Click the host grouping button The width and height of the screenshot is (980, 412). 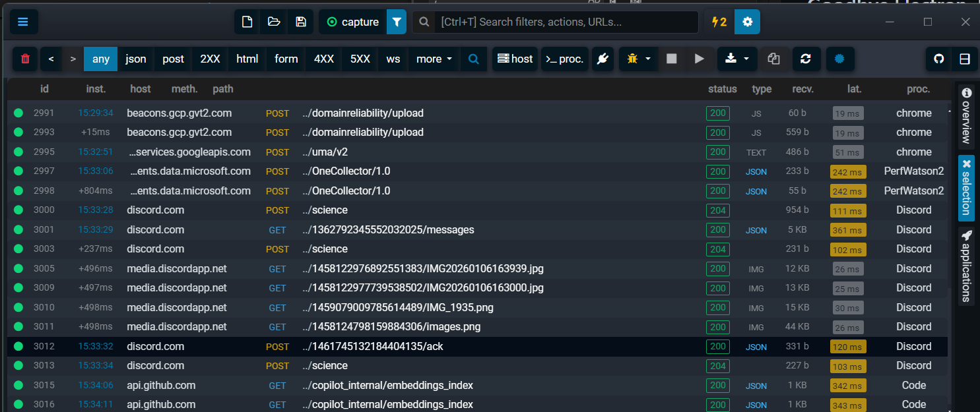tap(515, 59)
